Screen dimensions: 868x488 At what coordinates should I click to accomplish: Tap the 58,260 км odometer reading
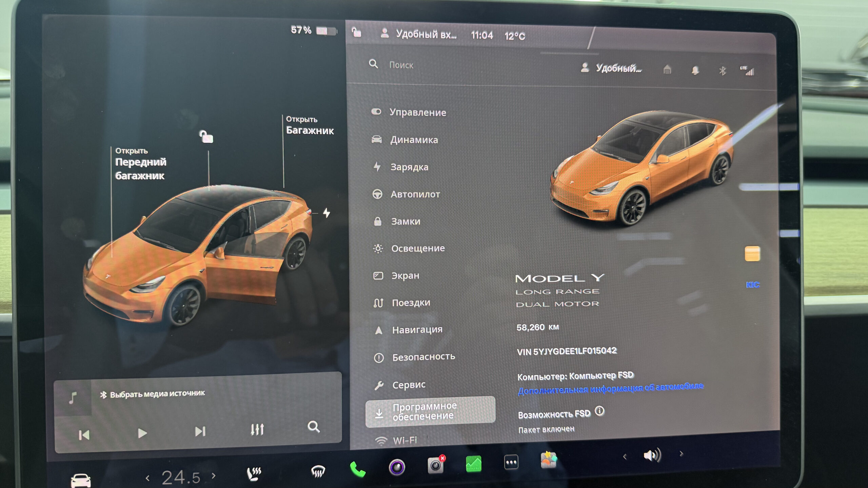pos(537,327)
